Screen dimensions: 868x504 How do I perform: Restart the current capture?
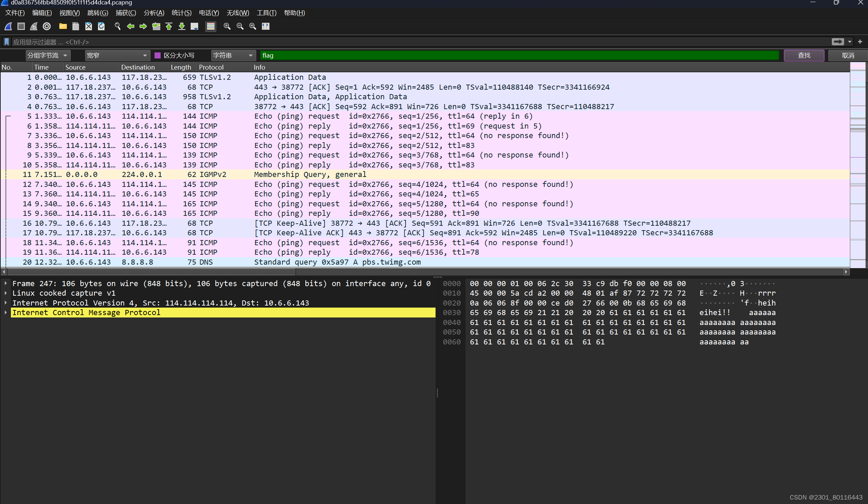[x=33, y=26]
